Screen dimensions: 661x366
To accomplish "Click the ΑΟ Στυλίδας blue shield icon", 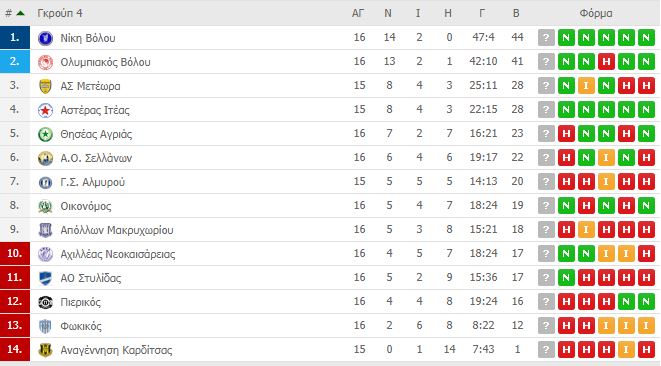I will [x=45, y=278].
